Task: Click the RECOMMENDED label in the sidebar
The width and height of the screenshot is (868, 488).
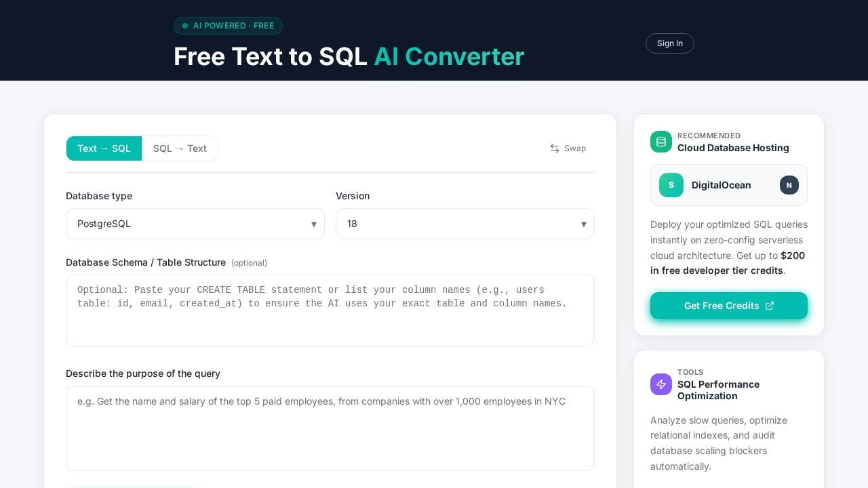Action: 709,136
